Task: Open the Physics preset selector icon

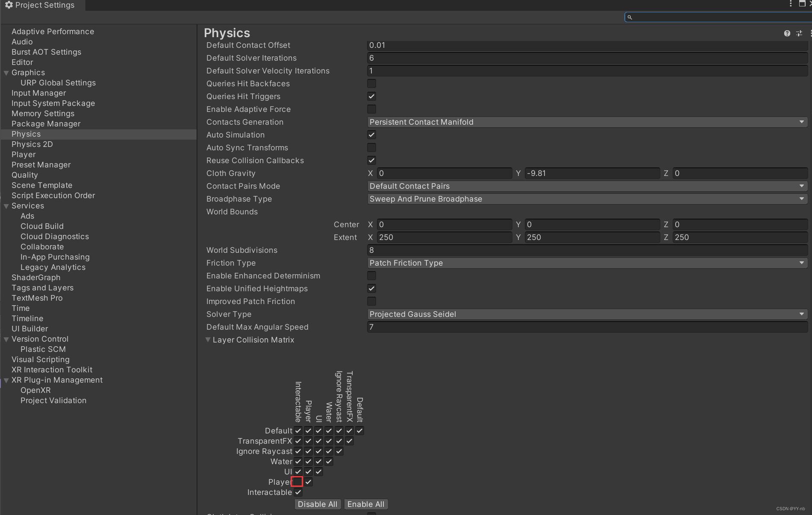Action: coord(799,33)
